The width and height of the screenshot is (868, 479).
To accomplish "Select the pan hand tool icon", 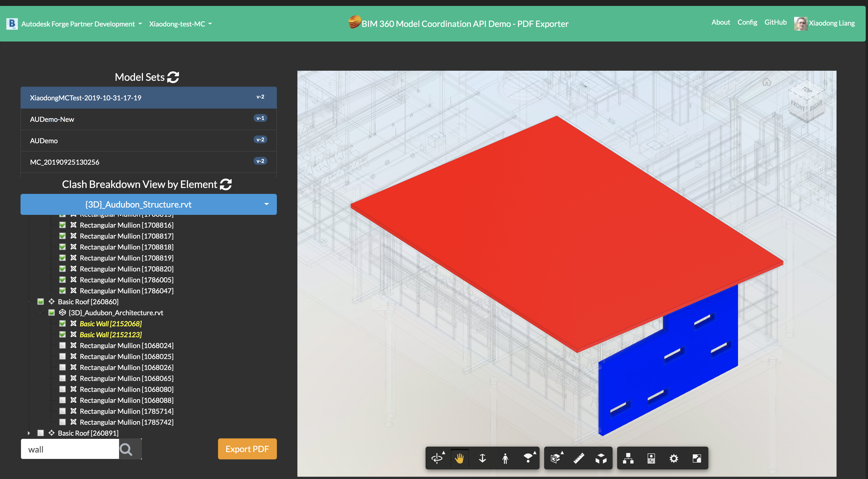I will pos(459,458).
